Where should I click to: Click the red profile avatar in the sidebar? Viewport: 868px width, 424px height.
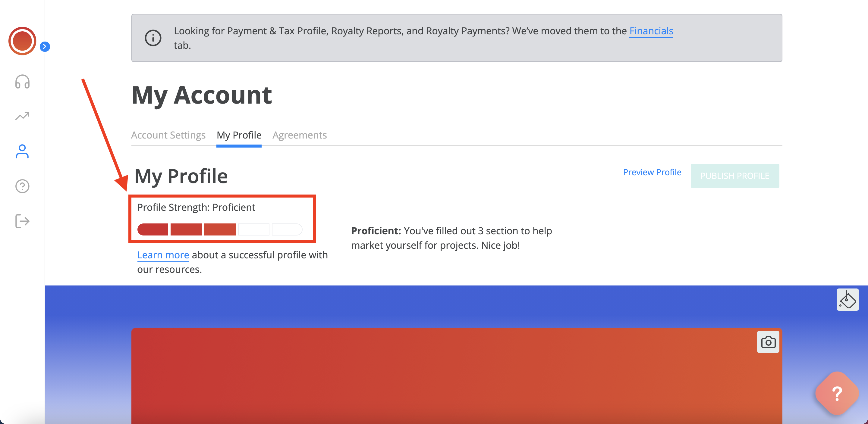pos(22,41)
